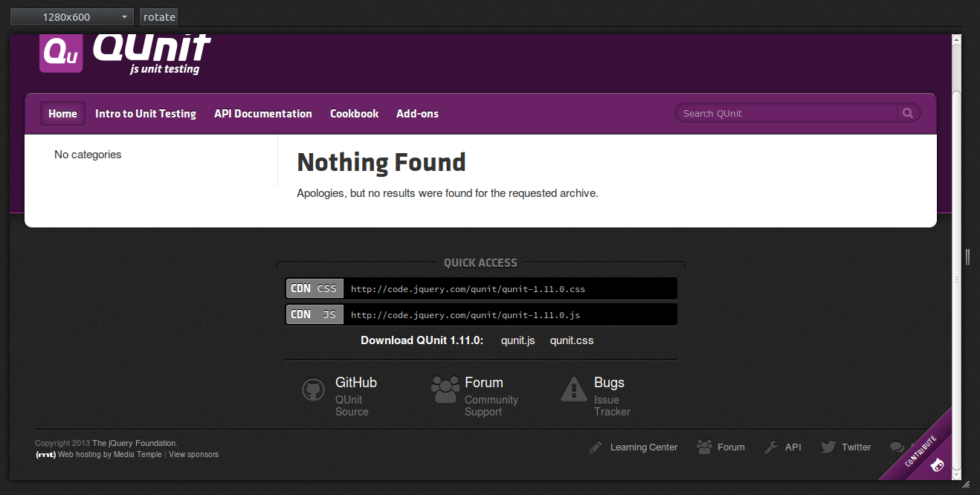Download qunit.js via the link
This screenshot has height=495, width=980.
point(518,340)
